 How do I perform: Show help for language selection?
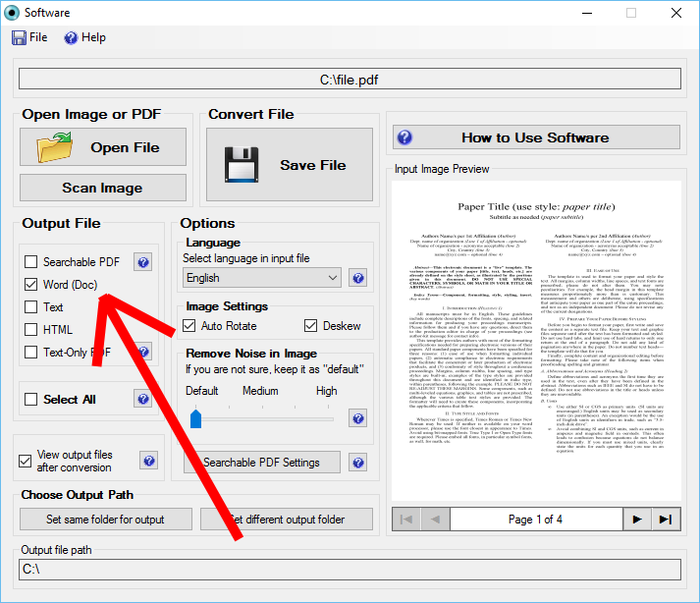click(x=357, y=278)
